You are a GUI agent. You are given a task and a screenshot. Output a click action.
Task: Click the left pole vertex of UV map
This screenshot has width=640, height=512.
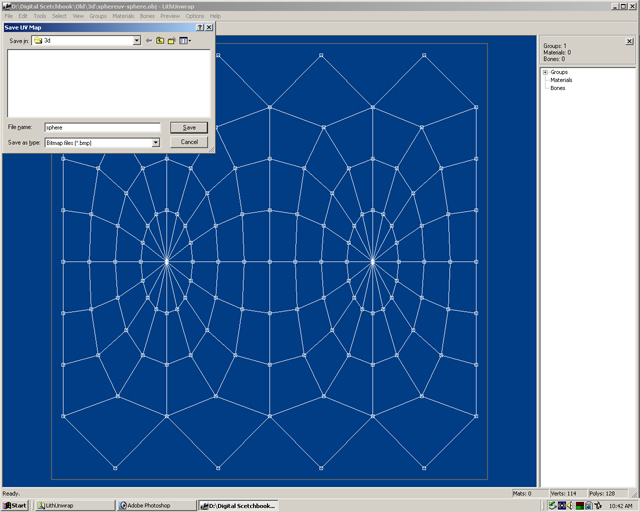click(x=167, y=262)
